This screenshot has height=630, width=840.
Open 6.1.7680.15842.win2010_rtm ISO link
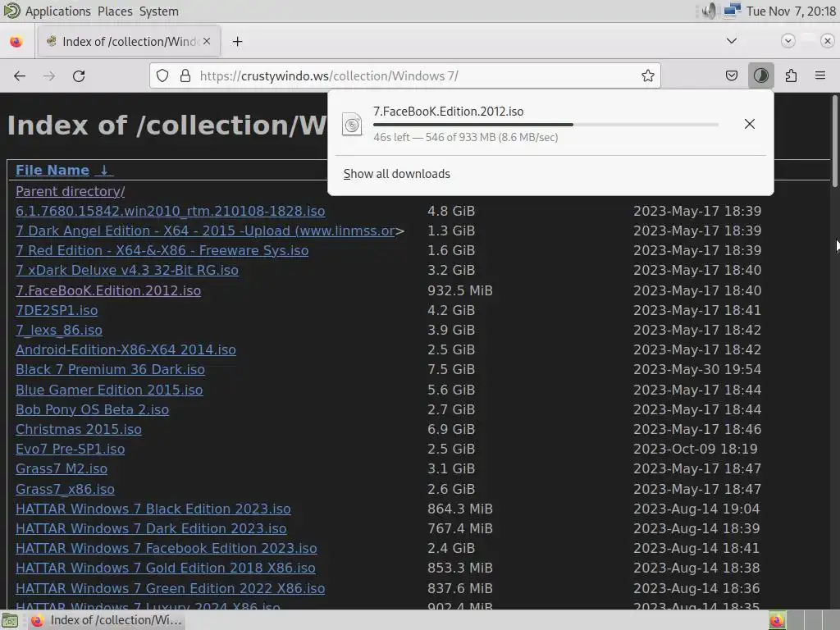(x=171, y=211)
